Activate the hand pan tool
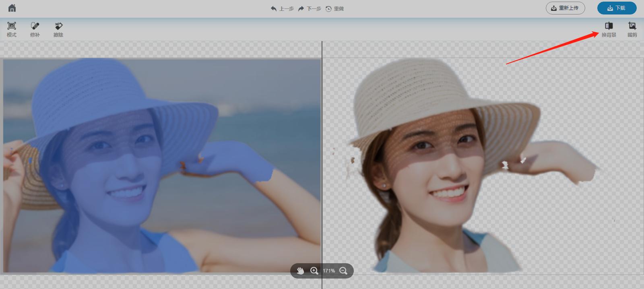This screenshot has height=289, width=644. 300,271
